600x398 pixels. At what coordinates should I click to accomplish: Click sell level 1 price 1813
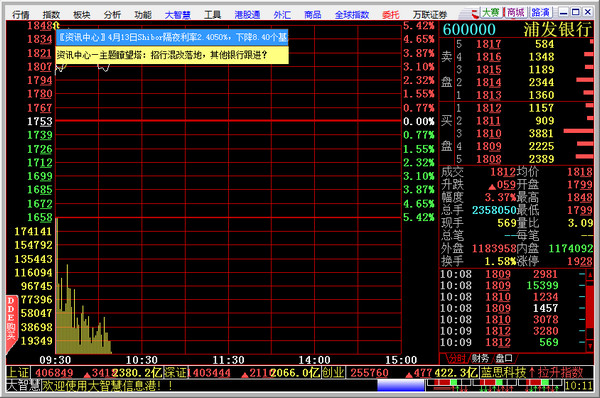click(x=489, y=95)
